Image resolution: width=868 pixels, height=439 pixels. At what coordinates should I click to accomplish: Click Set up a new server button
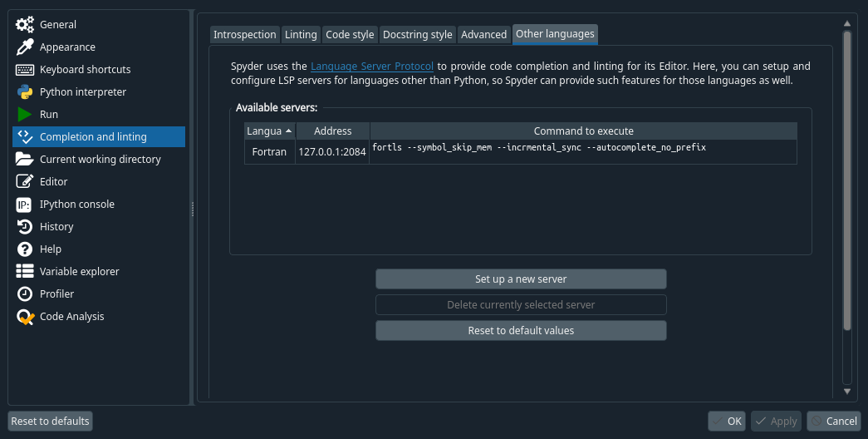point(521,279)
